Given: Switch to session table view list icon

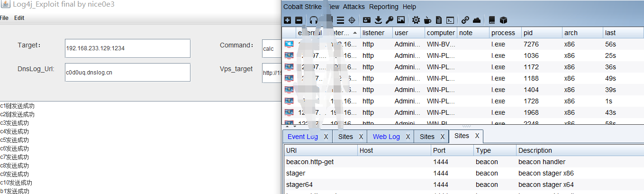Looking at the screenshot, I should 340,20.
